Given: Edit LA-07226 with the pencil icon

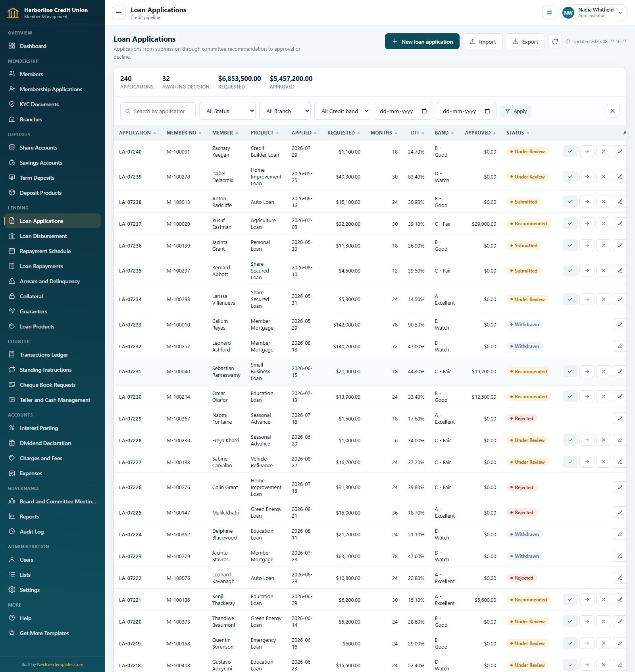Looking at the screenshot, I should click(620, 487).
